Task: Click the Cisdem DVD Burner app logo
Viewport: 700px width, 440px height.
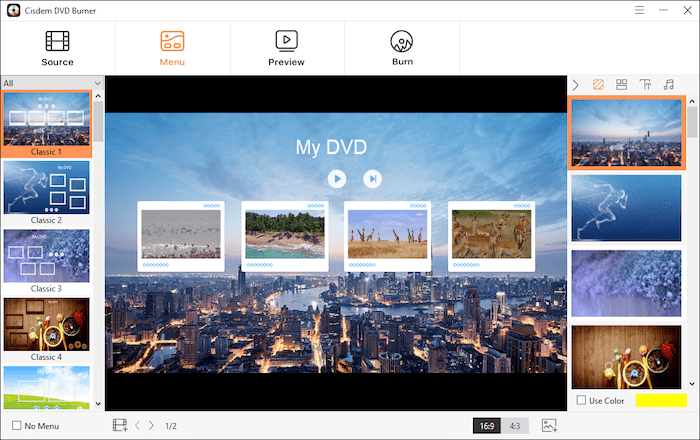Action: [14, 10]
